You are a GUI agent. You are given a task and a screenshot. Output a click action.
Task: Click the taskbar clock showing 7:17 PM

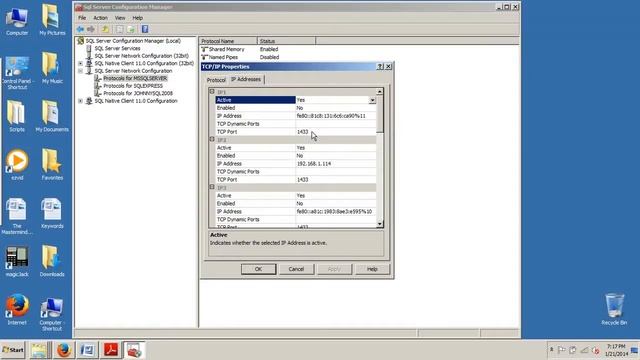click(616, 346)
